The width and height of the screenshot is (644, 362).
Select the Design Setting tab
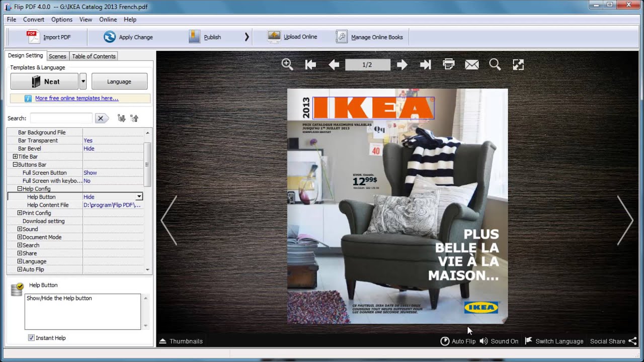(x=25, y=56)
